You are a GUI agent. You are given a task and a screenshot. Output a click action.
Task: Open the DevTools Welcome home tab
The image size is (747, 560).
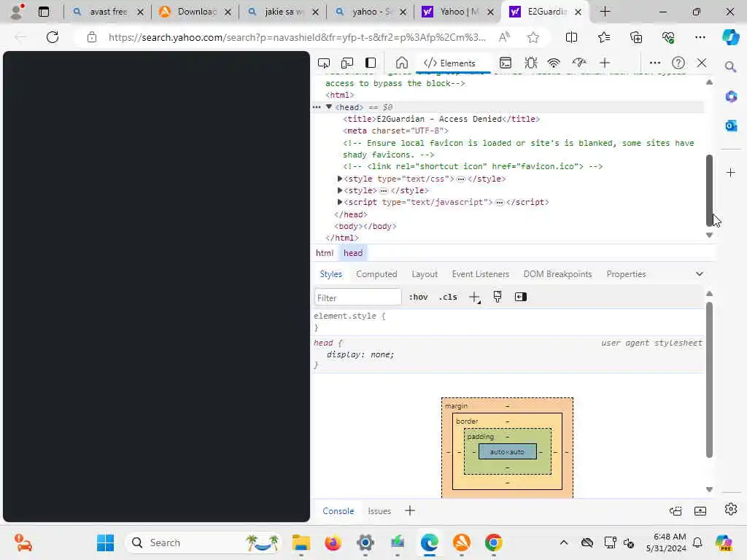[402, 63]
